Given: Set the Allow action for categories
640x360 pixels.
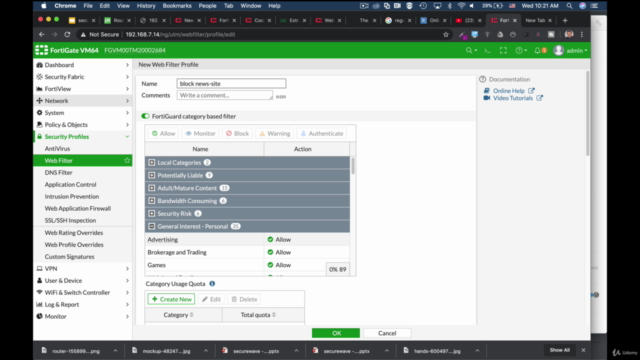Looking at the screenshot, I should [163, 133].
